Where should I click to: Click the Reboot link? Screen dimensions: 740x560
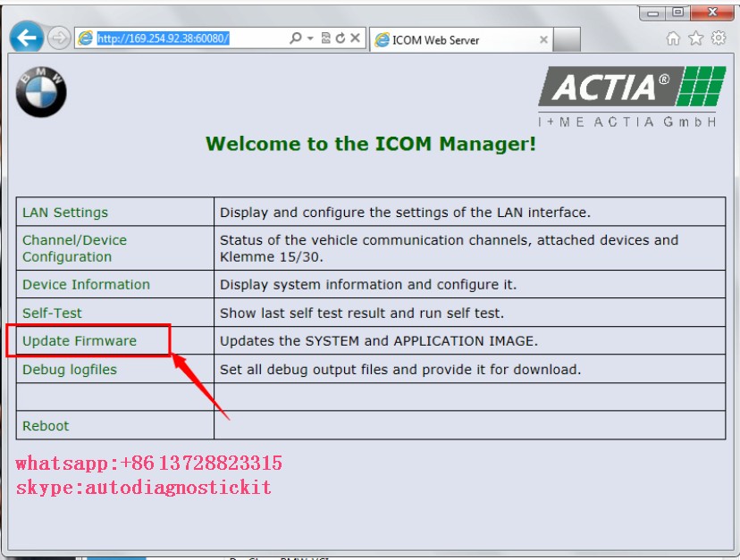click(x=46, y=426)
